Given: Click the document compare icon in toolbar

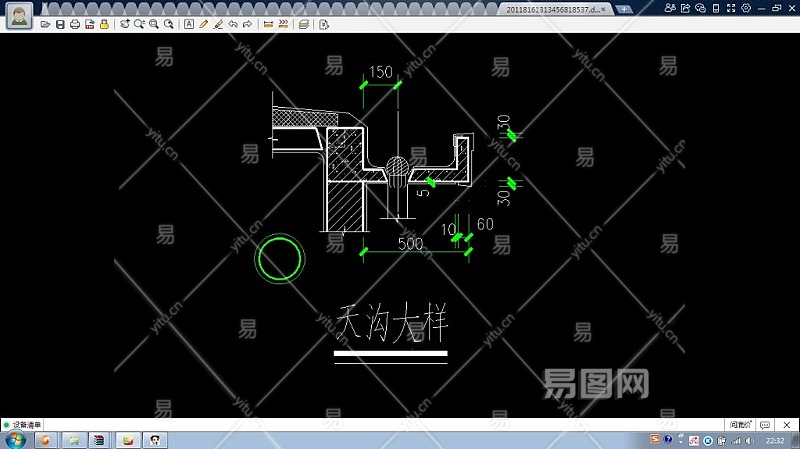Looking at the screenshot, I should 323,24.
